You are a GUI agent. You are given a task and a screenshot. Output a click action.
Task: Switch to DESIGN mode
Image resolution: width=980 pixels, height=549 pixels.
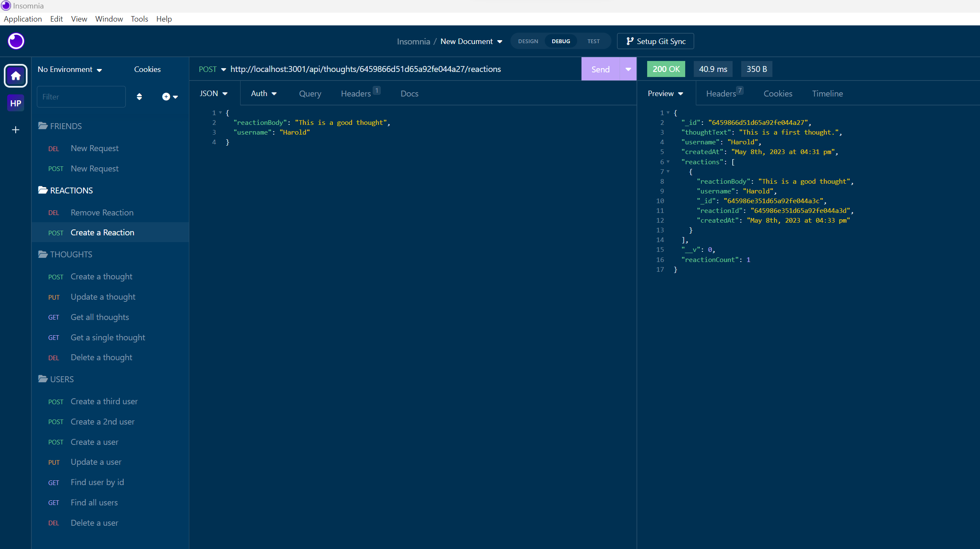click(528, 41)
